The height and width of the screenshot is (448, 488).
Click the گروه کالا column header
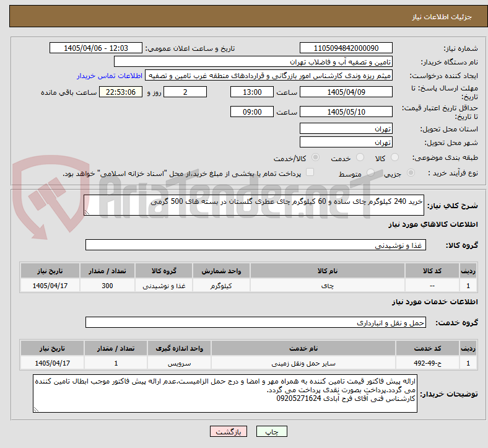[163, 271]
